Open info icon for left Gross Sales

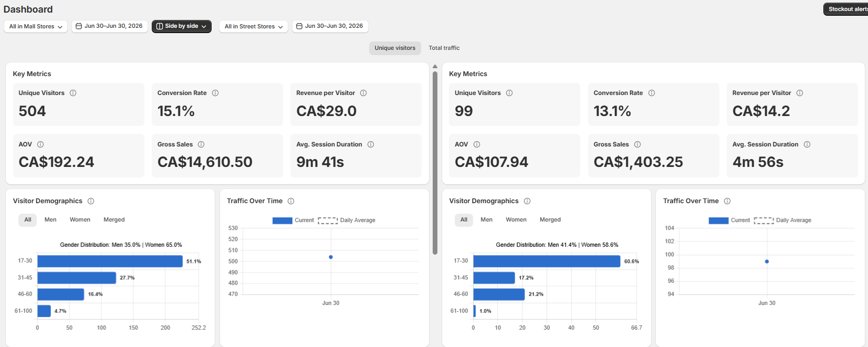coord(201,144)
